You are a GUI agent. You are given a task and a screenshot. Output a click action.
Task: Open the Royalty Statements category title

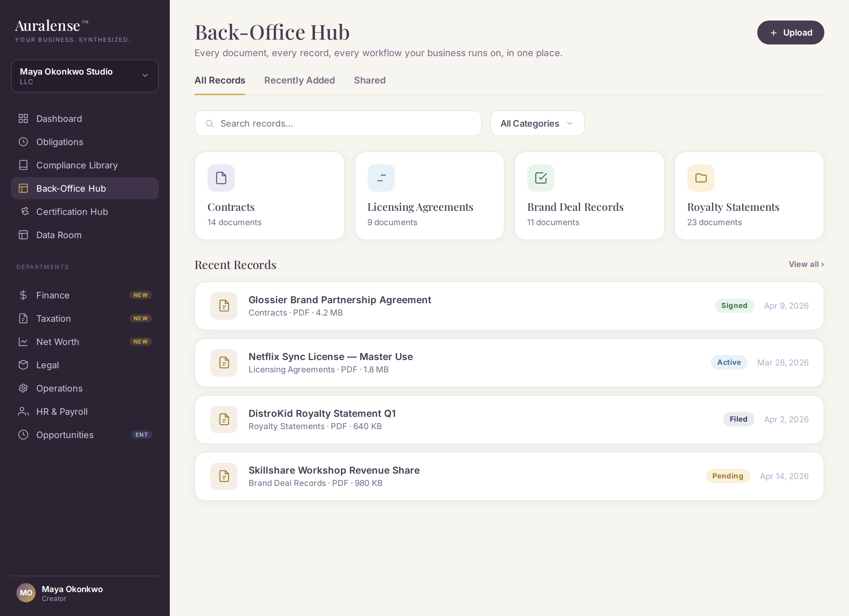[x=733, y=207]
